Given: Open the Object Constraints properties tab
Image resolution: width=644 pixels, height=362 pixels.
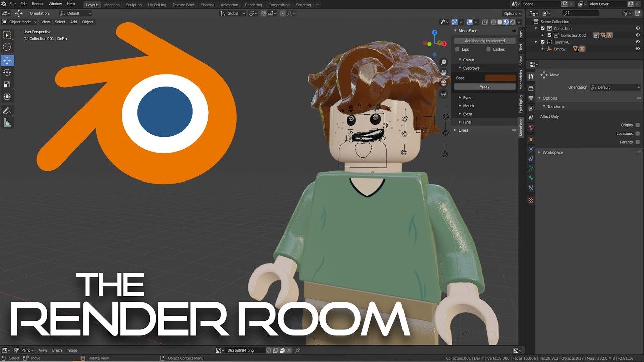Looking at the screenshot, I should click(x=531, y=159).
